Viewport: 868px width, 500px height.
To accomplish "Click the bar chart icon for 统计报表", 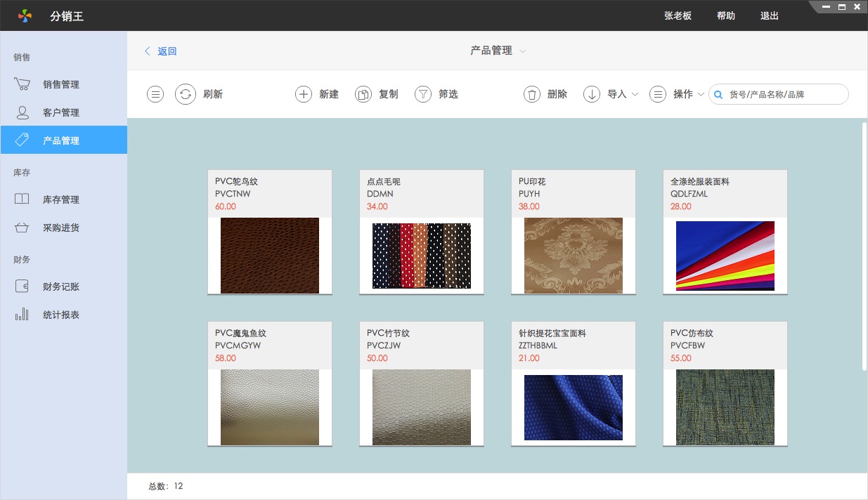I will coord(22,315).
